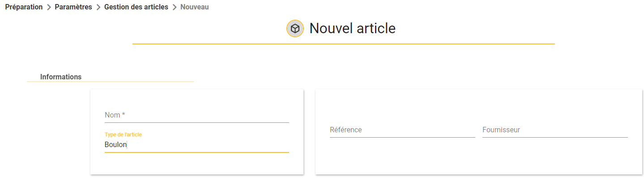Open the Paramètres breadcrumb link
The image size is (644, 178).
coord(73,7)
